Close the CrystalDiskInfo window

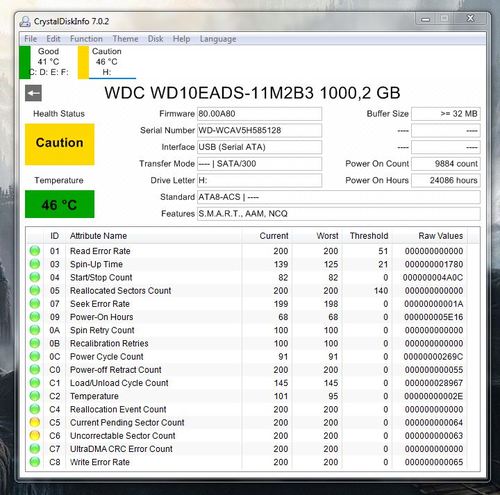point(470,19)
